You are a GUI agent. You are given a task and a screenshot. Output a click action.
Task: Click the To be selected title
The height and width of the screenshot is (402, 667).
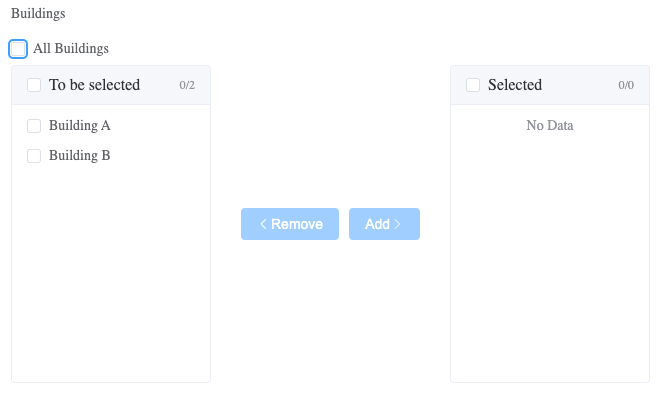click(x=94, y=85)
